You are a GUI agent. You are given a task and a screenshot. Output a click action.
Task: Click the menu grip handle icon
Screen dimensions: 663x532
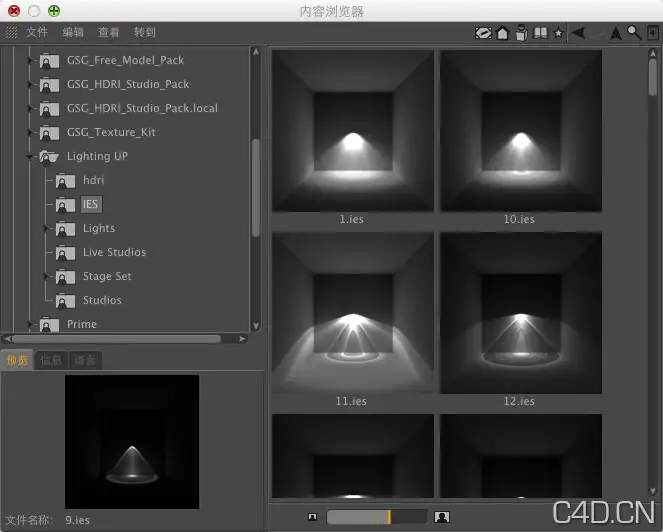pos(11,32)
